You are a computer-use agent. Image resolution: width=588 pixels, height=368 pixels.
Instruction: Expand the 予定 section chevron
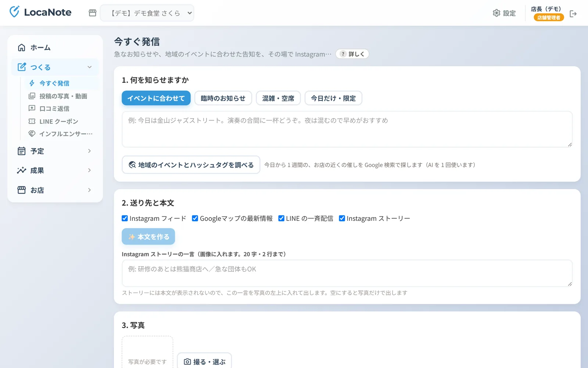point(89,151)
